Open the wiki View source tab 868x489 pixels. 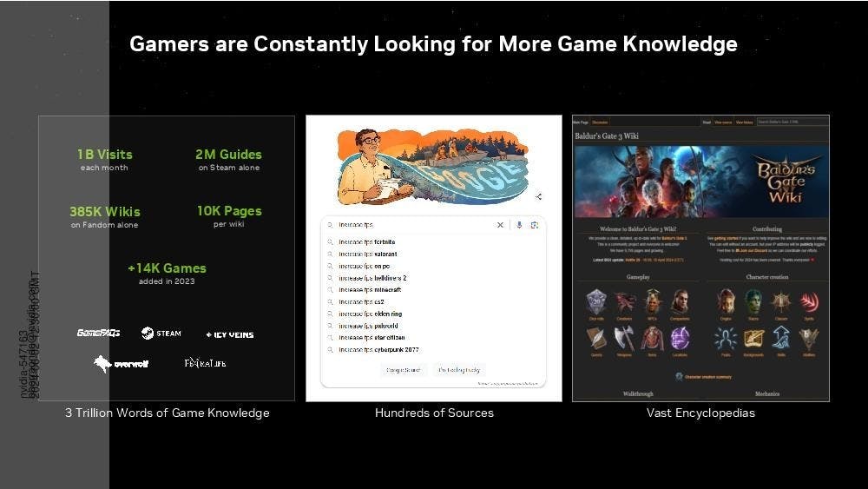(723, 122)
